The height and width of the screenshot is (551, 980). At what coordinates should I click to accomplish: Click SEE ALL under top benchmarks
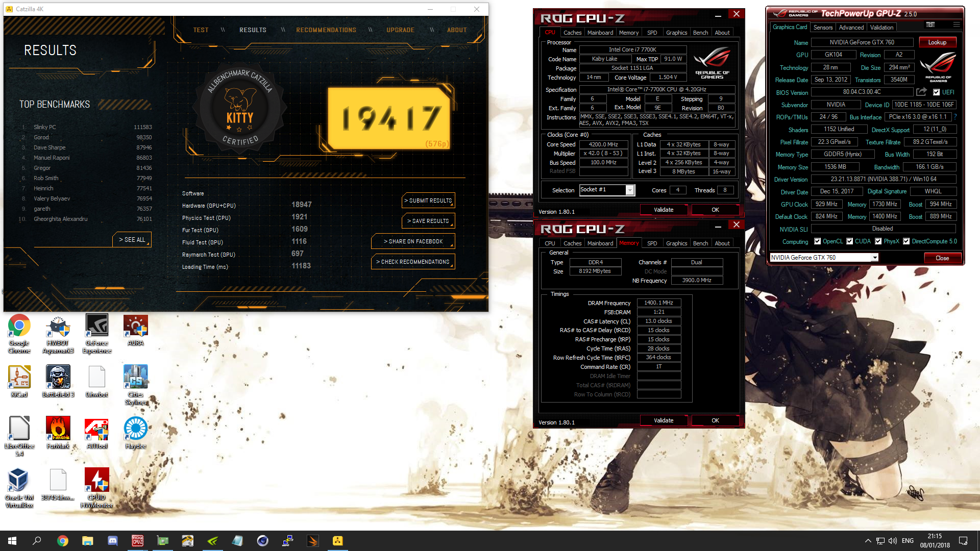pos(132,240)
